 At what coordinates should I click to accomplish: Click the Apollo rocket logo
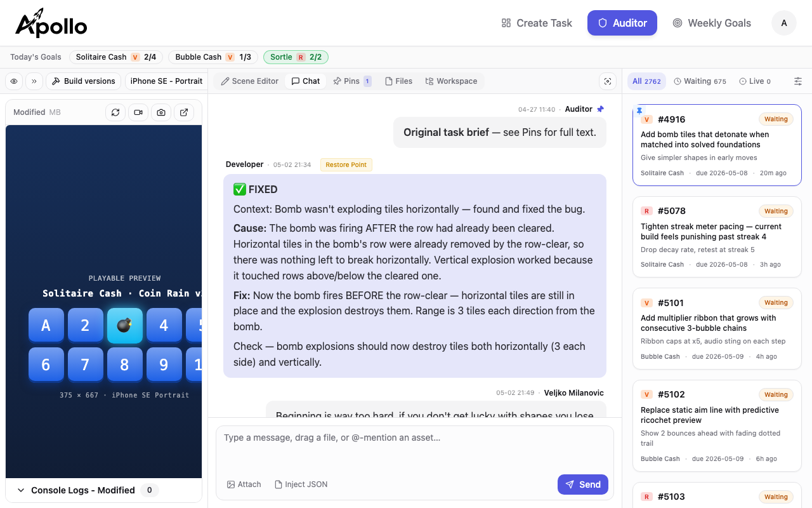[x=51, y=23]
